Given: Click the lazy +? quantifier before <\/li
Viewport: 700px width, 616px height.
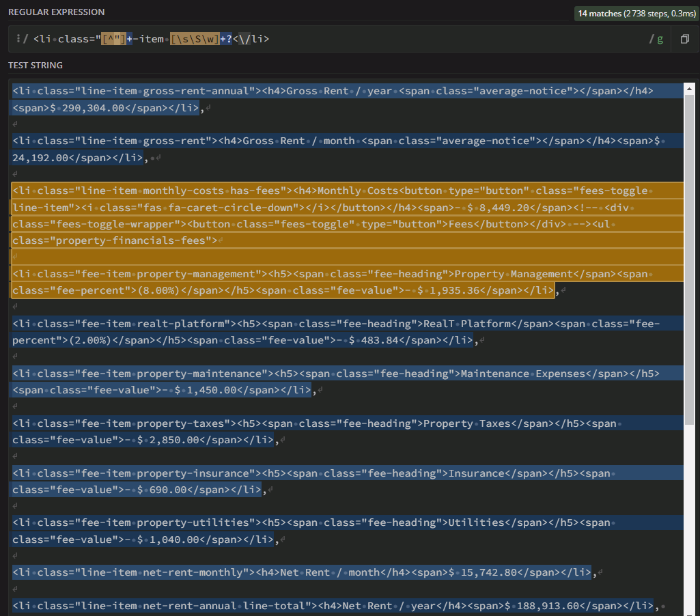Looking at the screenshot, I should tap(225, 39).
